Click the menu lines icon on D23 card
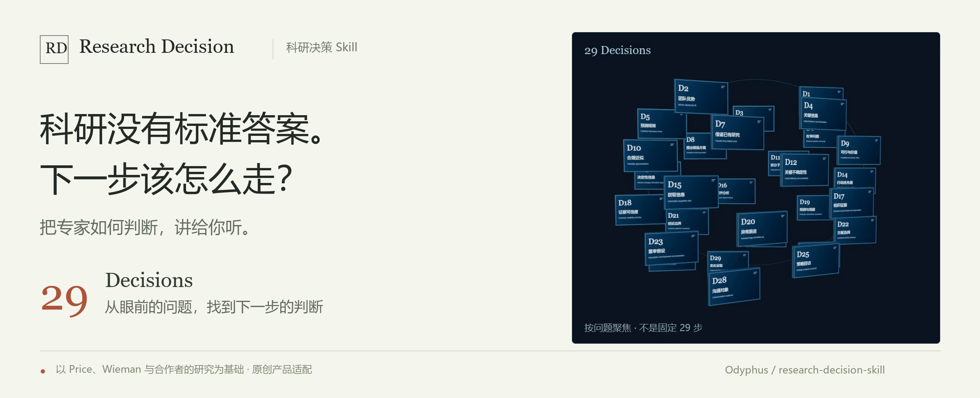This screenshot has width=980, height=398. coord(693,236)
